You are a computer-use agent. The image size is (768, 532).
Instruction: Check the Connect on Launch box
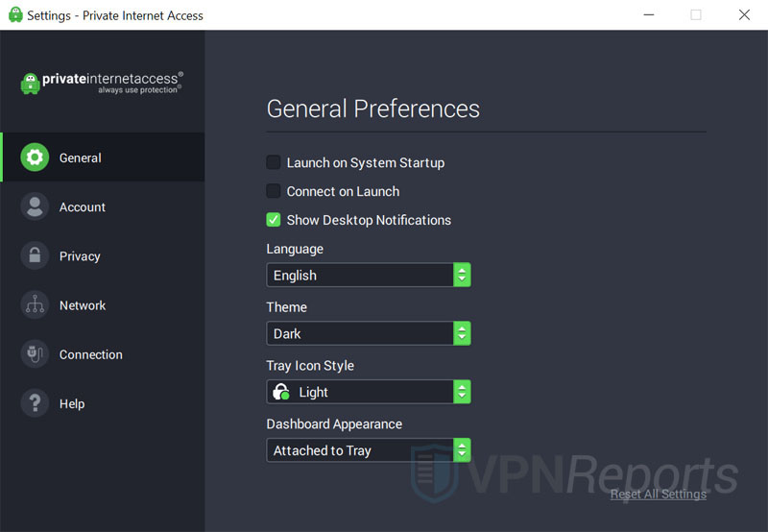pos(274,191)
